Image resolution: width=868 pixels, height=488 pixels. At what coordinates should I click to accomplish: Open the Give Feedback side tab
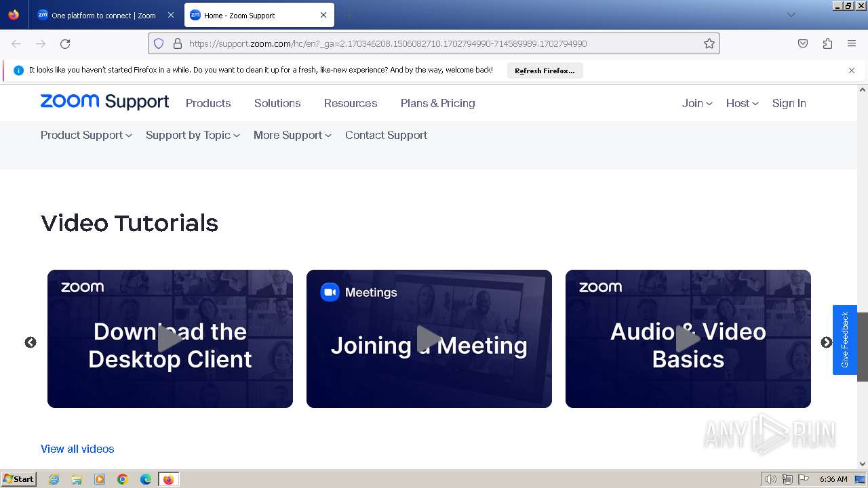pyautogui.click(x=845, y=340)
